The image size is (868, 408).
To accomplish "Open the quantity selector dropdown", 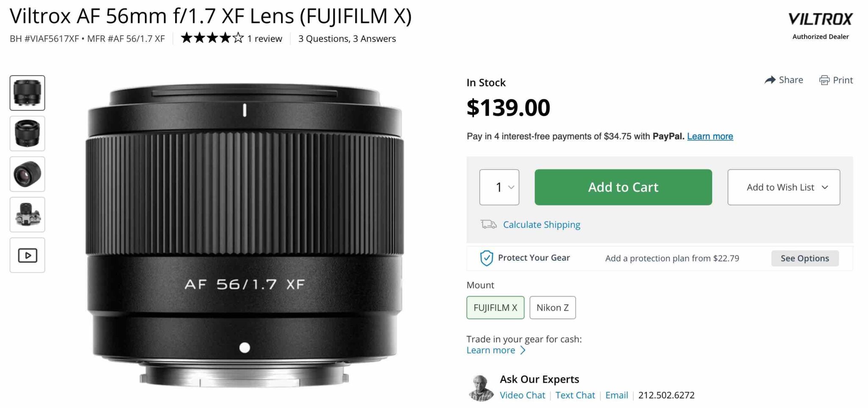I will [x=499, y=187].
